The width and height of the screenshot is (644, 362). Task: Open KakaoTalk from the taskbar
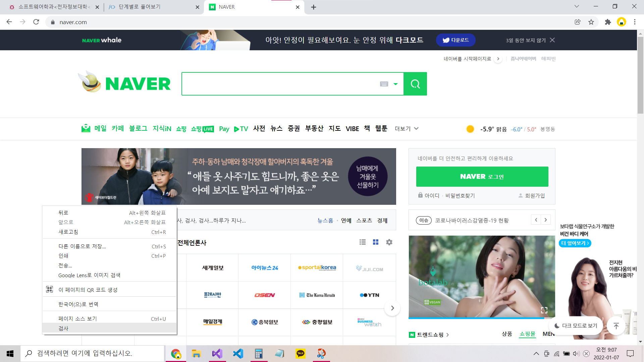(300, 353)
